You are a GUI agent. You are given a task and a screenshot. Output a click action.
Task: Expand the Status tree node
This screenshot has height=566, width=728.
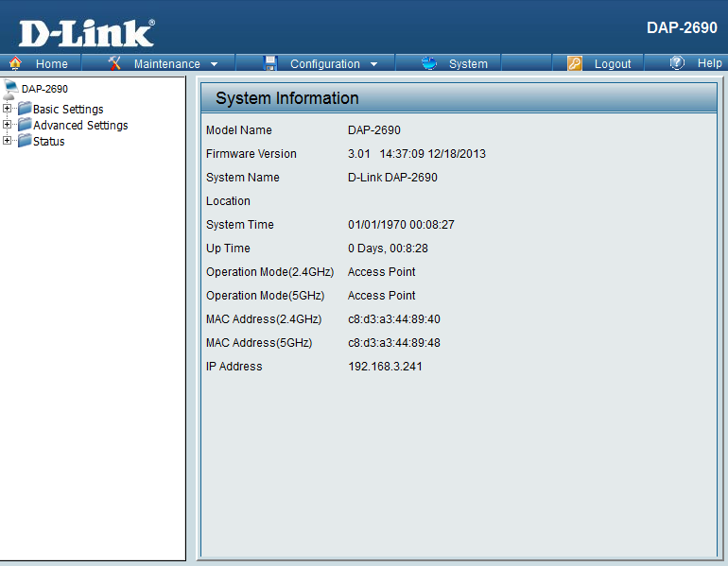(7, 140)
